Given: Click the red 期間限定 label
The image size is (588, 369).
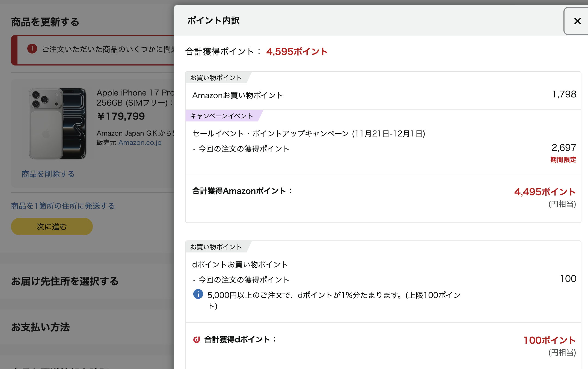Looking at the screenshot, I should [563, 160].
